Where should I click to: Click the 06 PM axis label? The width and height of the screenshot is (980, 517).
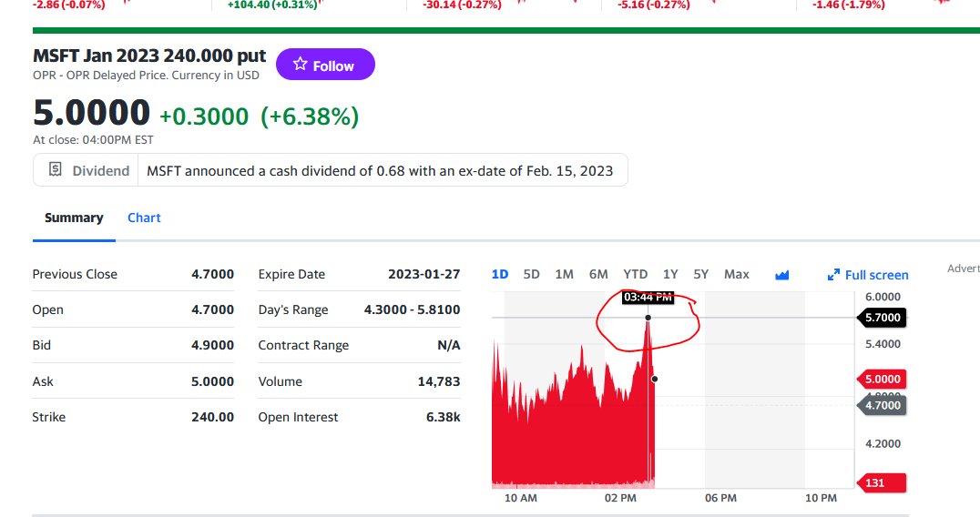pos(720,498)
